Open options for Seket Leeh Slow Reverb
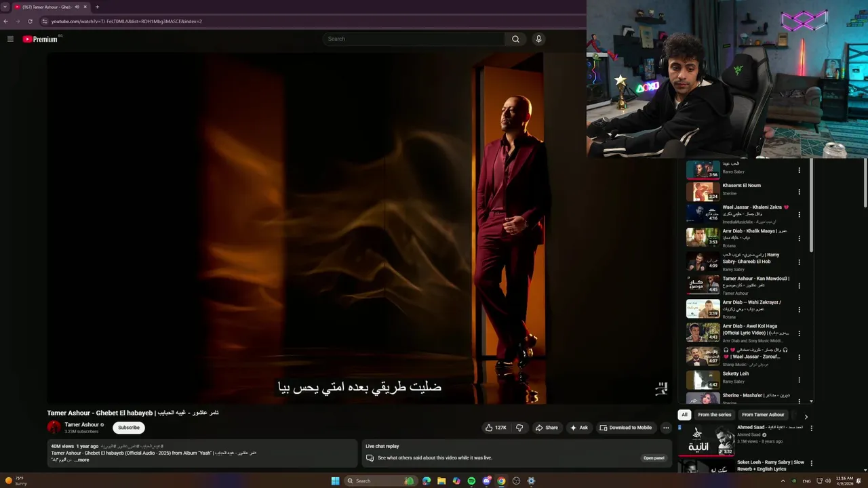This screenshot has height=488, width=868. (x=811, y=464)
